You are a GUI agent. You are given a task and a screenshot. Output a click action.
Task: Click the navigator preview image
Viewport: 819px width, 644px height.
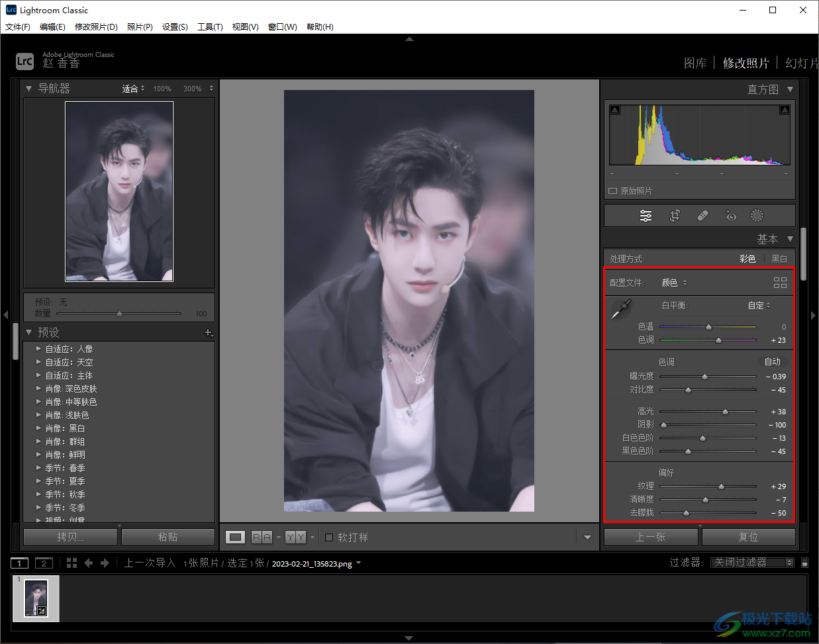[x=119, y=191]
